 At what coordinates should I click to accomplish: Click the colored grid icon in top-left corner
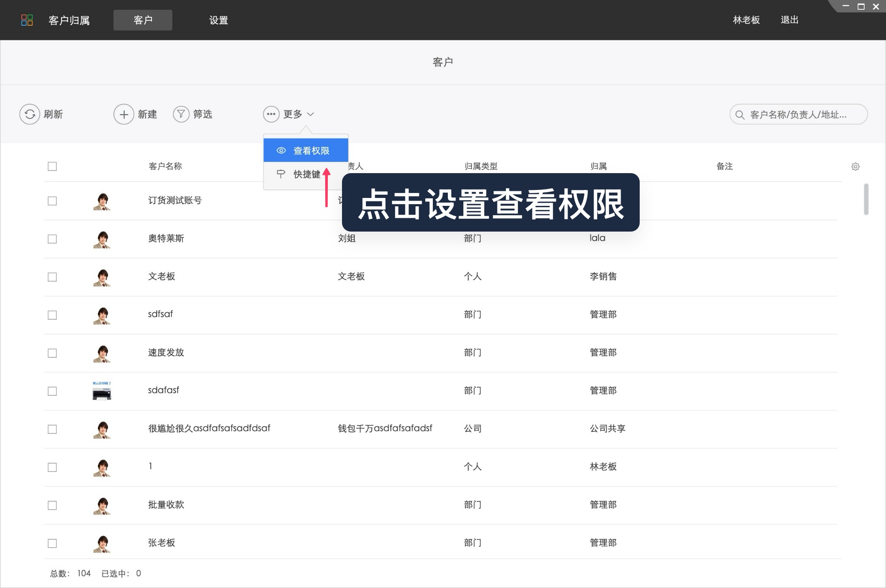pyautogui.click(x=27, y=19)
